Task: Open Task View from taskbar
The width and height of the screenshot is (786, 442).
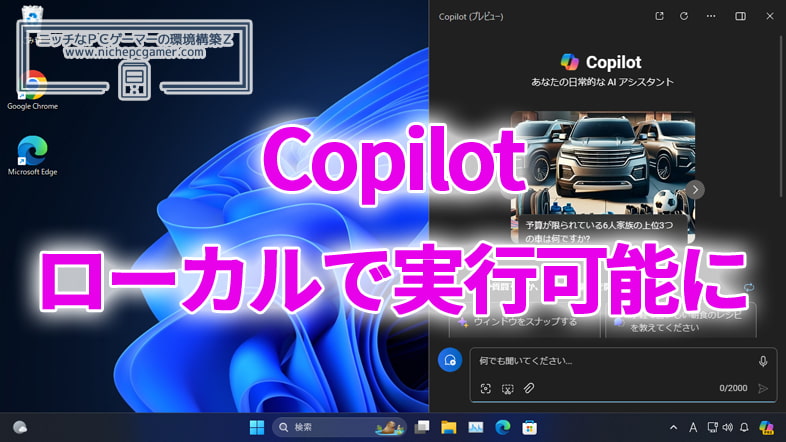Action: [x=422, y=427]
